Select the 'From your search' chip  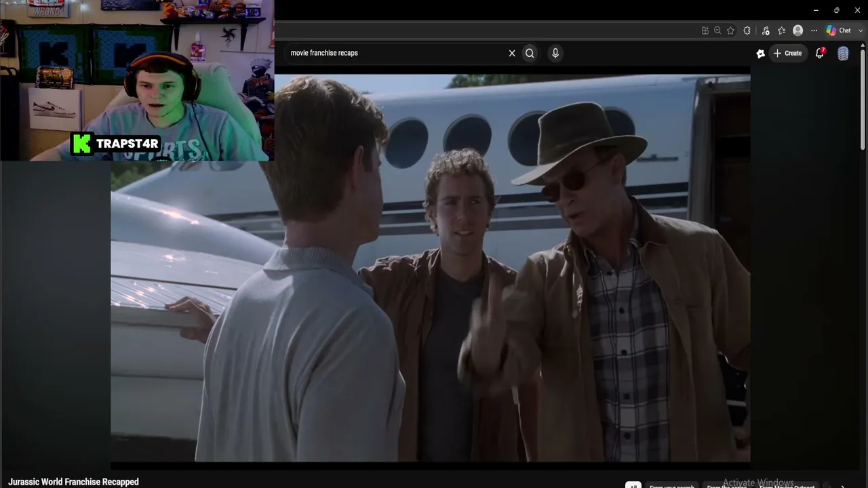pyautogui.click(x=671, y=485)
